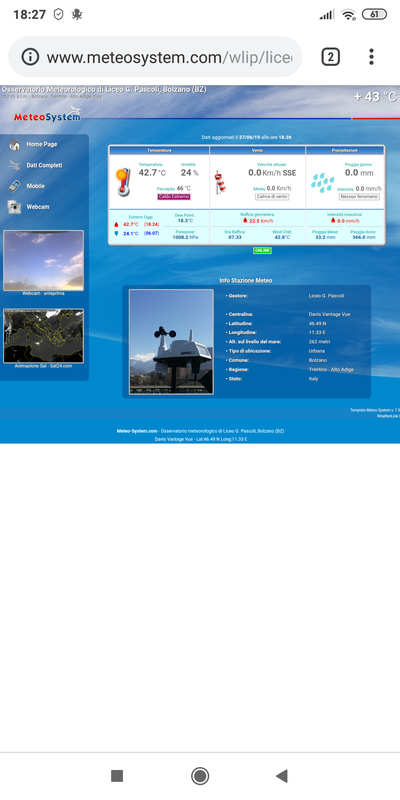Image resolution: width=400 pixels, height=800 pixels.
Task: Tap the windsock wind icon
Action: pyautogui.click(x=219, y=182)
